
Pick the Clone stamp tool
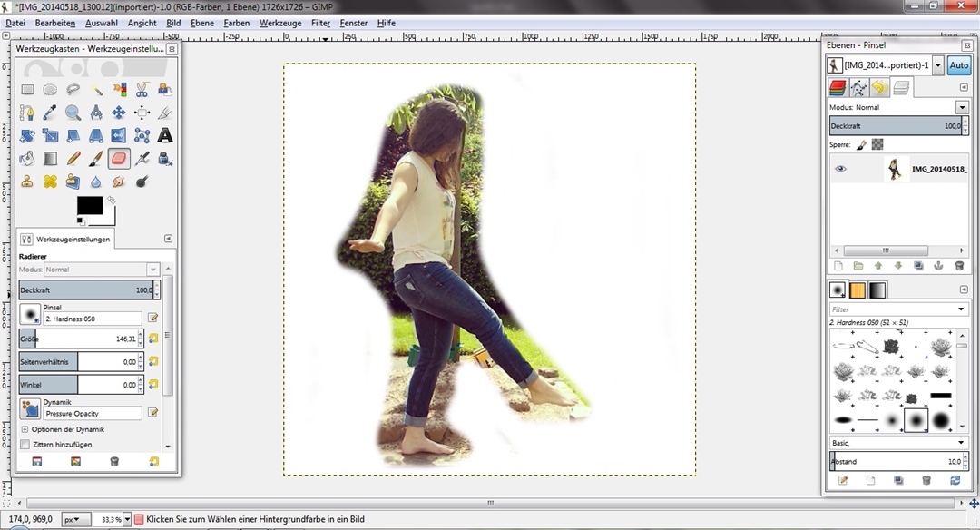tap(27, 182)
